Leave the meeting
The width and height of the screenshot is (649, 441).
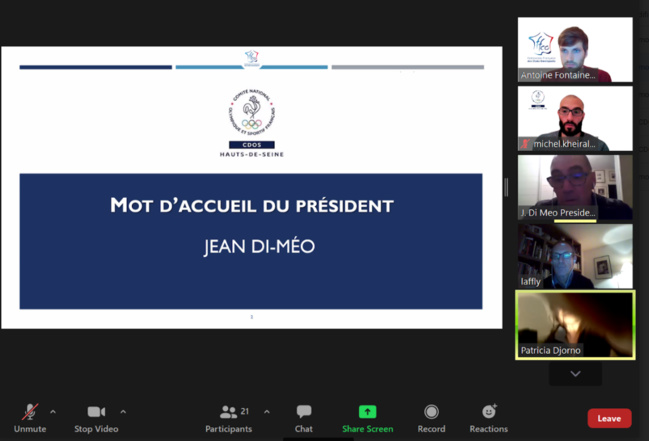pos(609,418)
